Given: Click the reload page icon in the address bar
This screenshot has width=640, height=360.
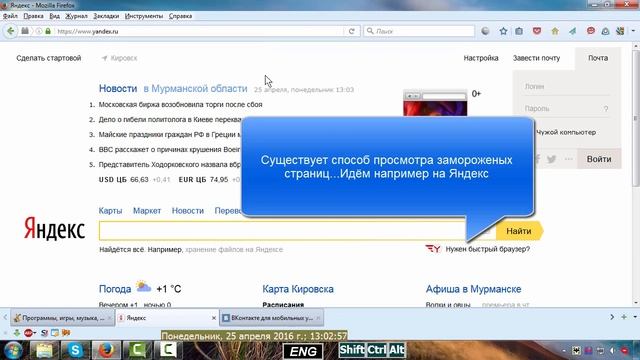Looking at the screenshot, I should click(351, 31).
